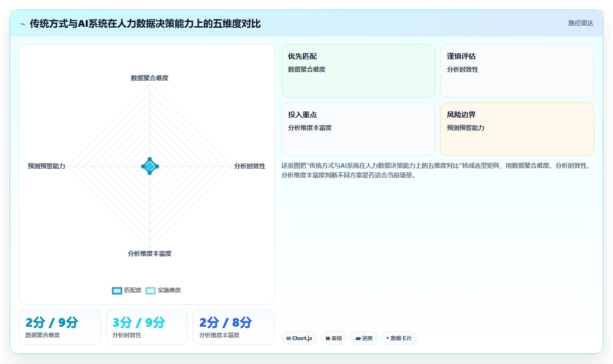This screenshot has height=364, width=613.
Task: Click the 2分 / 8分 score card
Action: [x=234, y=327]
